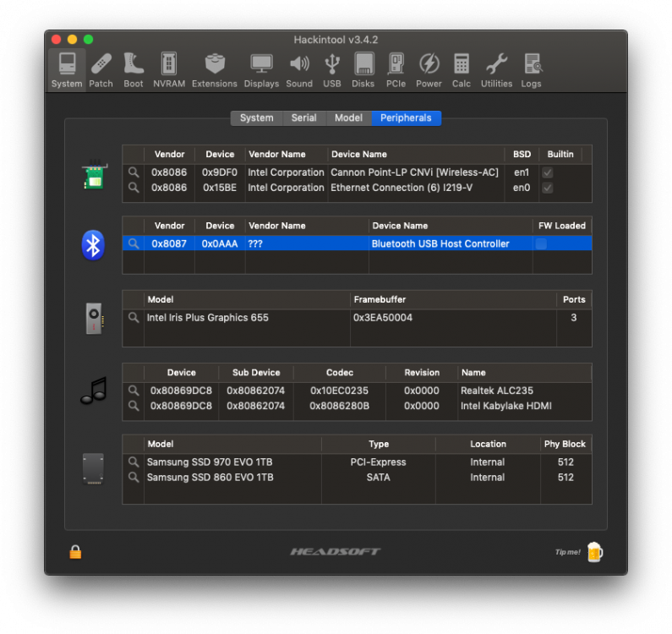Select the Samsung SSD 970 EVO 1TB row
This screenshot has width=672, height=634.
pyautogui.click(x=357, y=462)
